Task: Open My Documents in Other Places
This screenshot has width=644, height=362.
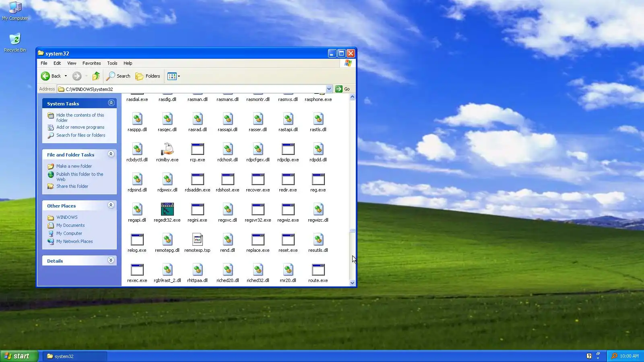Action: pyautogui.click(x=70, y=225)
